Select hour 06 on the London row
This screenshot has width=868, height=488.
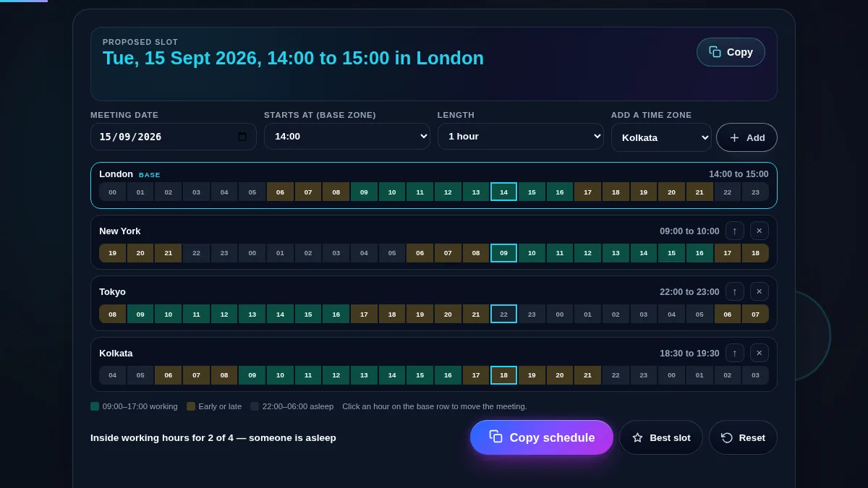pyautogui.click(x=280, y=192)
